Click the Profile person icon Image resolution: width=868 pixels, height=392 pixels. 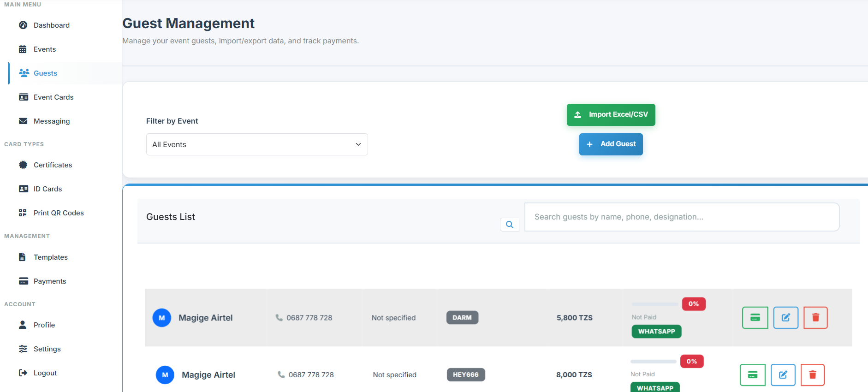click(x=23, y=325)
